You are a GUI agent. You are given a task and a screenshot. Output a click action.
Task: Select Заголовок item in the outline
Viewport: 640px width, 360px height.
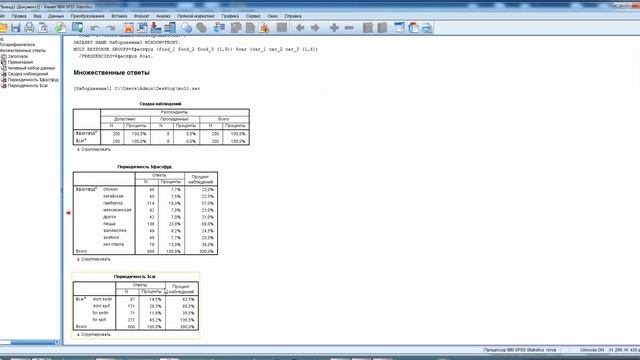click(18, 56)
